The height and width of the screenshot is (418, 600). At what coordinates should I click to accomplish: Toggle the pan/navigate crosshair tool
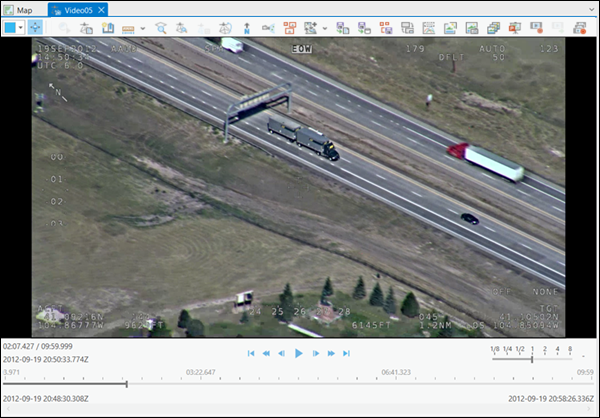coord(37,28)
